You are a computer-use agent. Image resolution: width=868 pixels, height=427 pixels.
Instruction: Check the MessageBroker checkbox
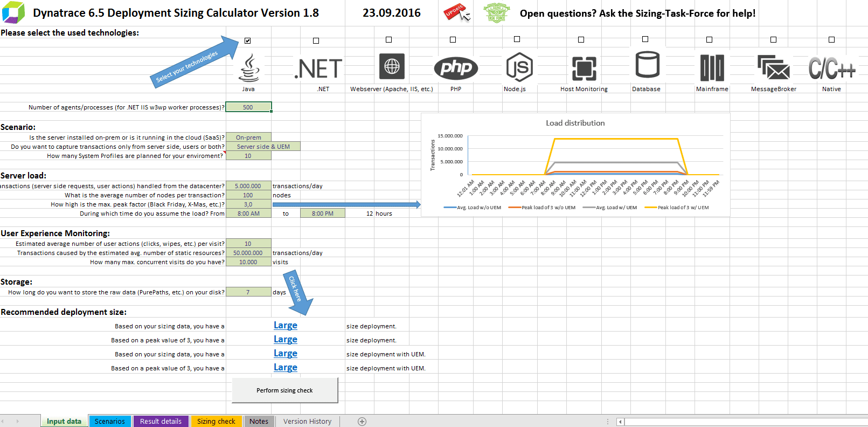773,39
